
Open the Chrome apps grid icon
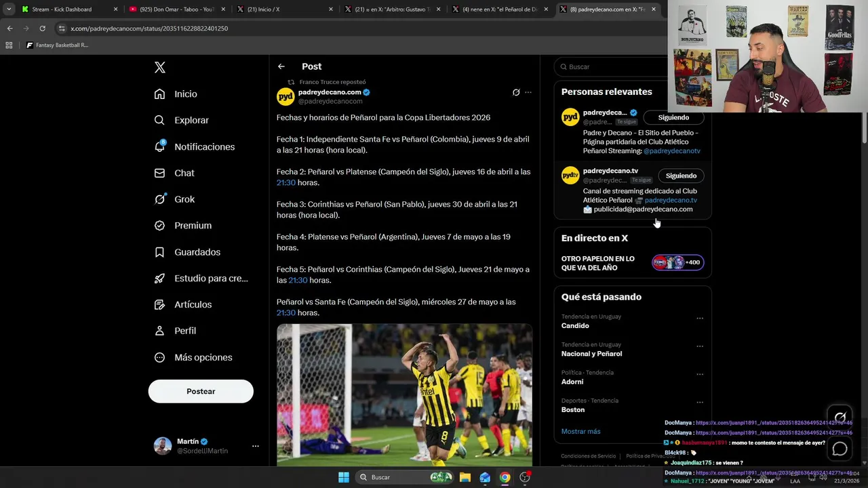(9, 45)
